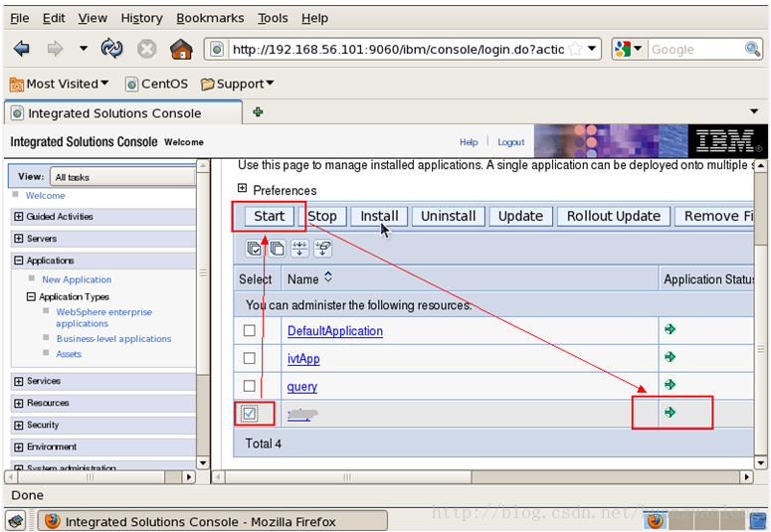
Task: Click the Start button
Action: click(269, 217)
